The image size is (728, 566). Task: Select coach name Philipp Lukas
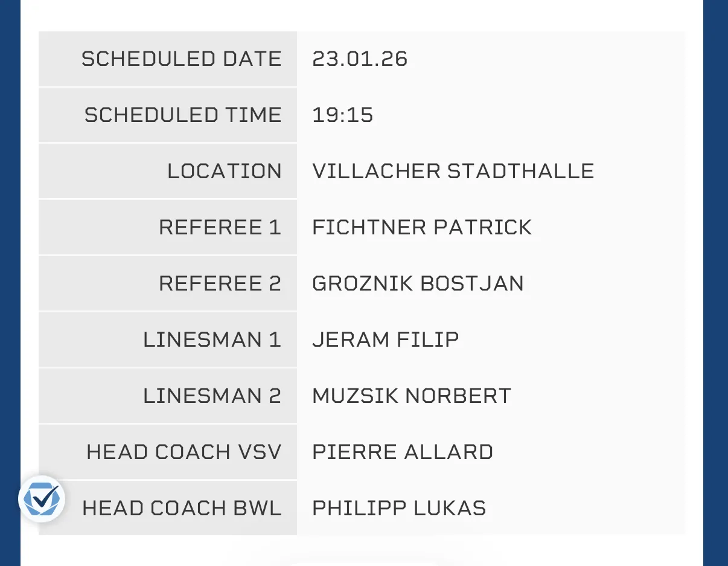point(399,509)
